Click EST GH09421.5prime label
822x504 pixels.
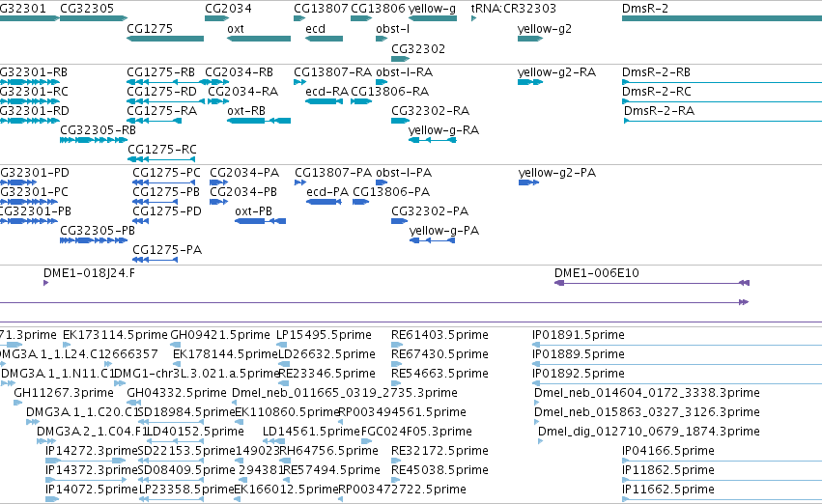click(220, 335)
